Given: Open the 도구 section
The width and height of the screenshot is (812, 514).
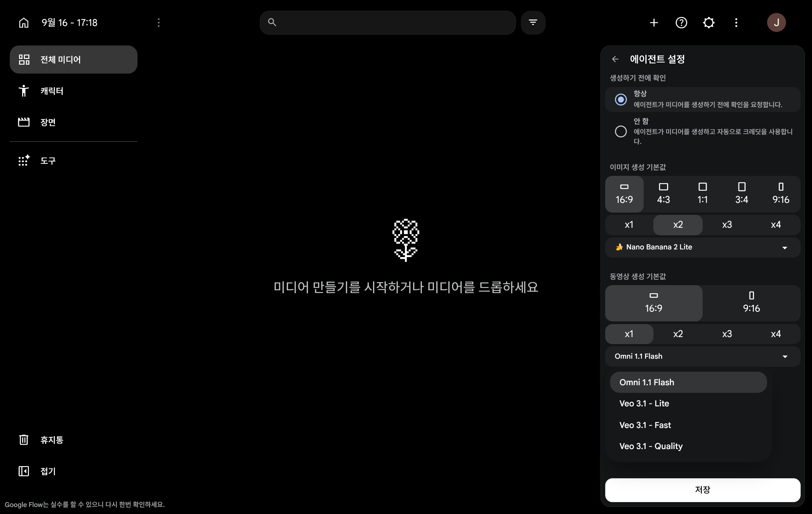Looking at the screenshot, I should pos(74,161).
